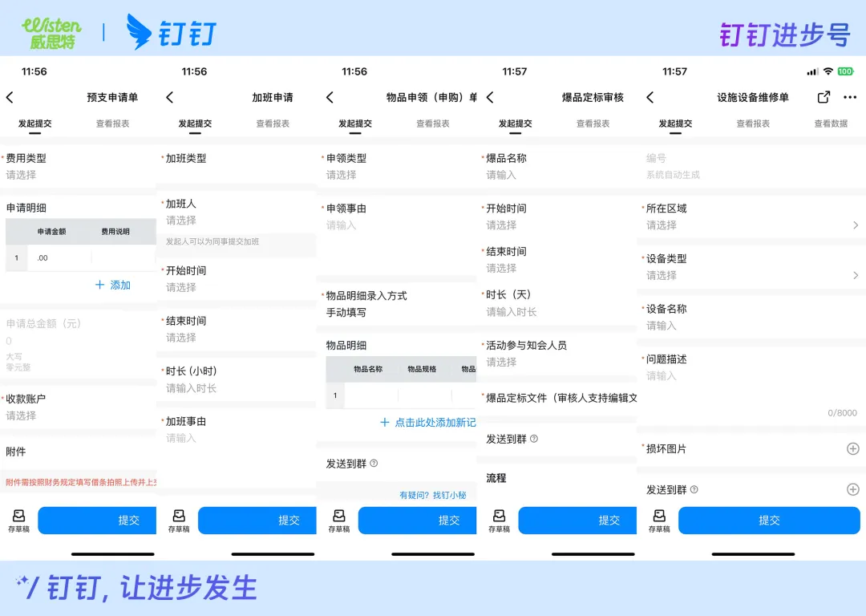Open 收款账户 selector
866x616 pixels.
pos(79,407)
